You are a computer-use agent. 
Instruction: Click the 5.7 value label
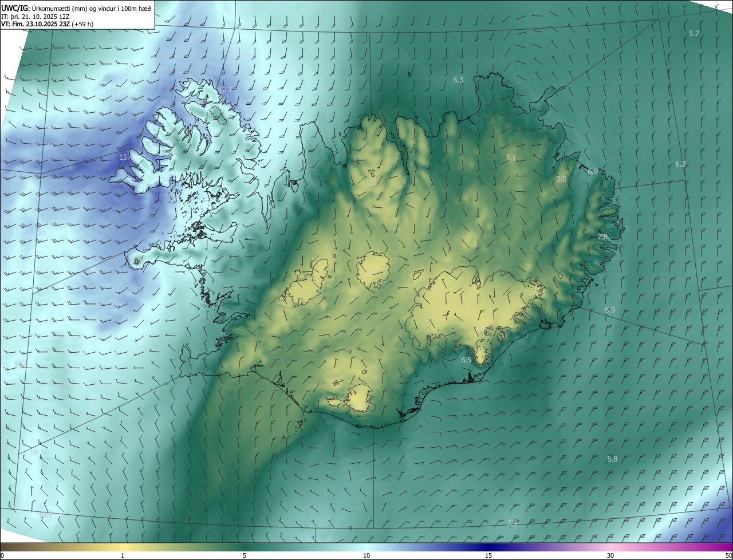point(694,34)
